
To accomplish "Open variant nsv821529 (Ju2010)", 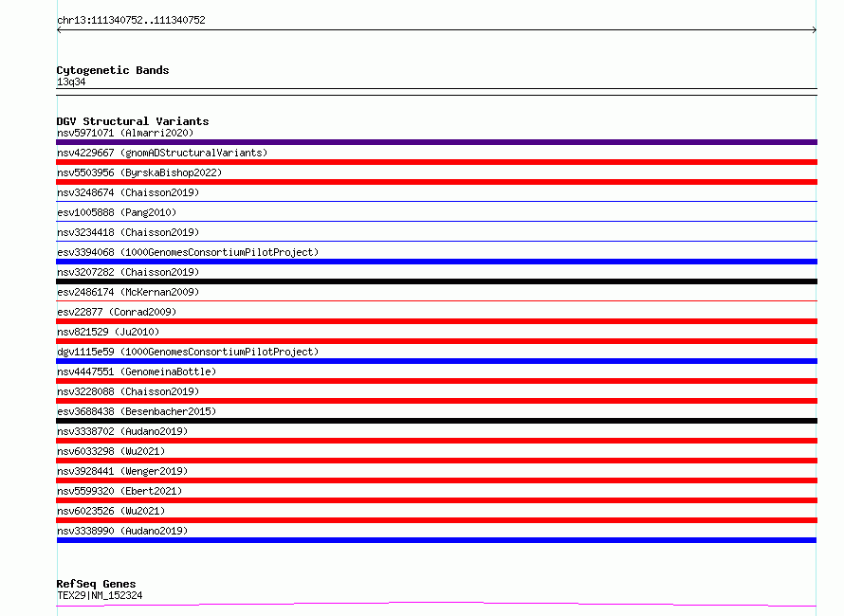I will coord(108,332).
